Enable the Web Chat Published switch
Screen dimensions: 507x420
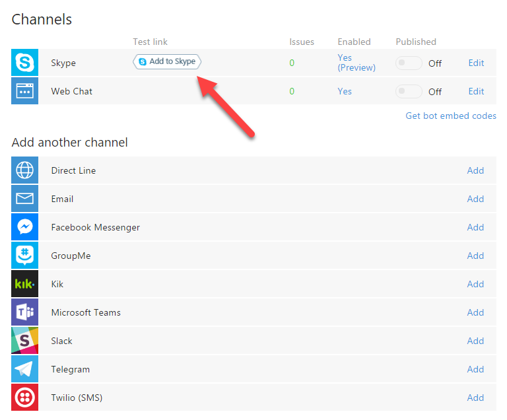pyautogui.click(x=409, y=92)
